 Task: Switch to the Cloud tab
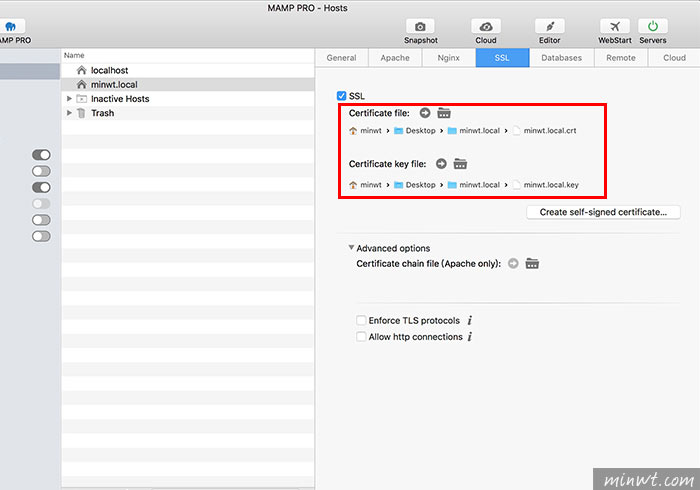pos(674,58)
